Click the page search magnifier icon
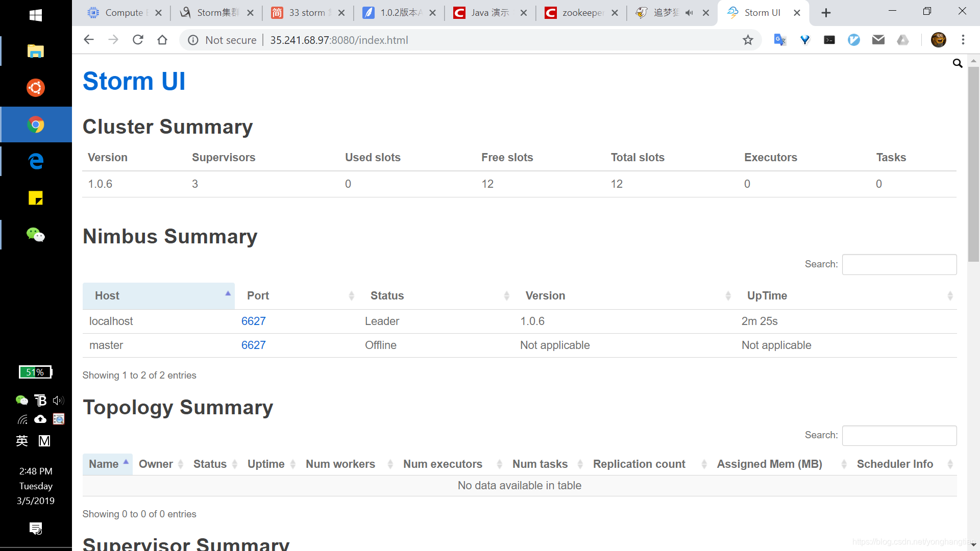 click(958, 63)
